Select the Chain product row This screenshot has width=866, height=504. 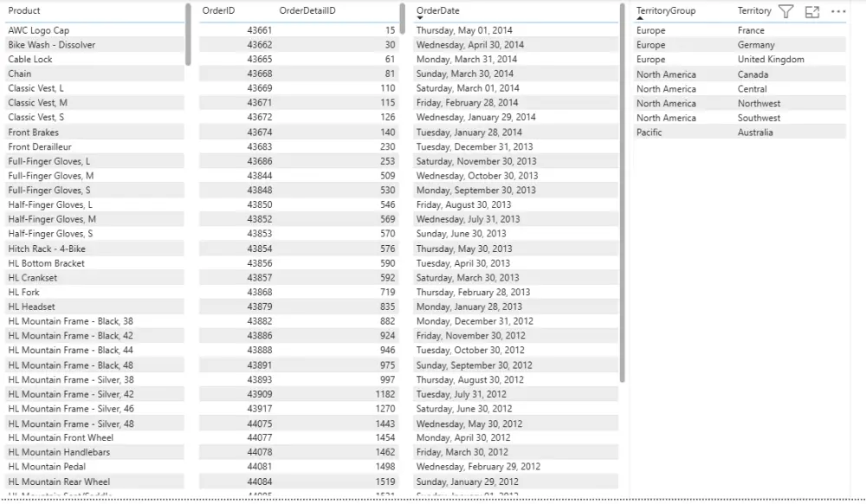(x=87, y=73)
